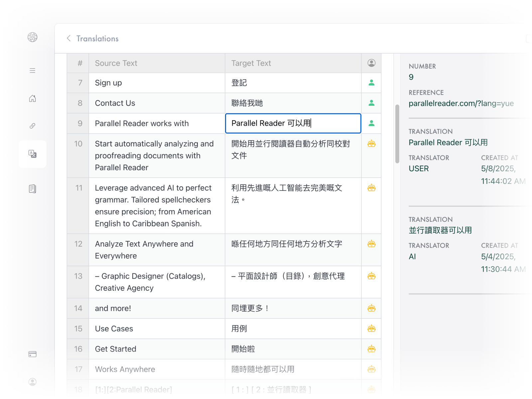Screen dimensions: 532x399
Task: Click the AI robot icon on row 13
Action: tap(371, 276)
